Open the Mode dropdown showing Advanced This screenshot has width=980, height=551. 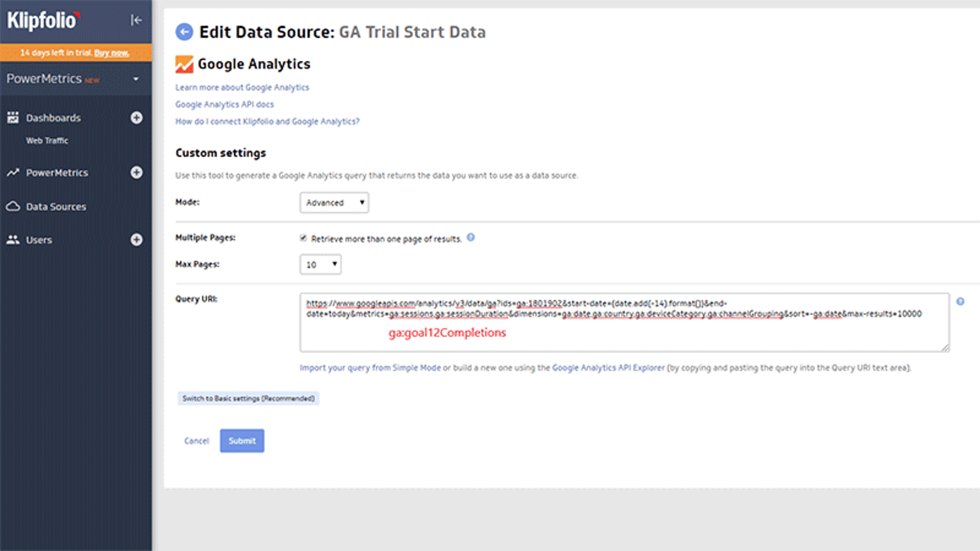click(334, 203)
